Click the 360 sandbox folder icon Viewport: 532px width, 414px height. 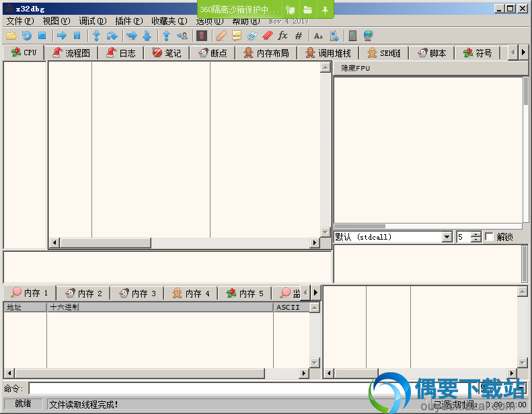coord(308,10)
